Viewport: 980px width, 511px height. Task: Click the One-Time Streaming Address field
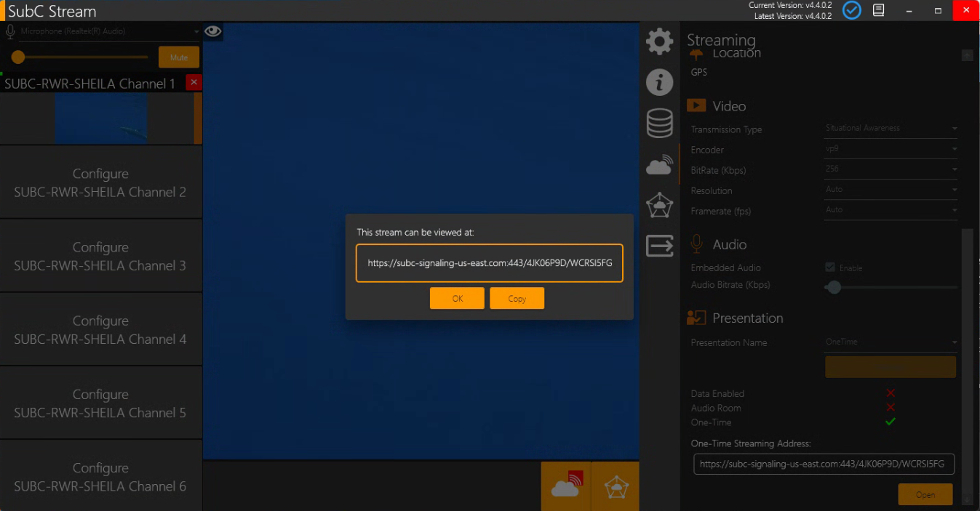pos(824,464)
